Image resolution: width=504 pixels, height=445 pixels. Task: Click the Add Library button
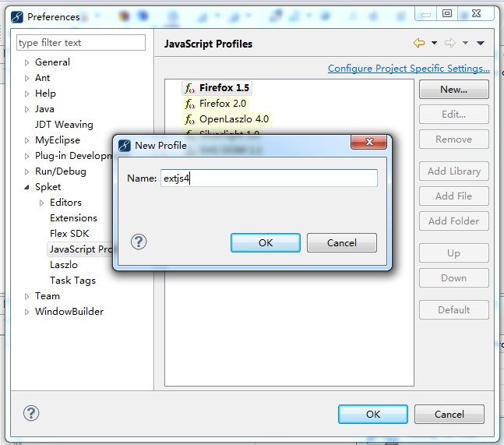[x=454, y=171]
